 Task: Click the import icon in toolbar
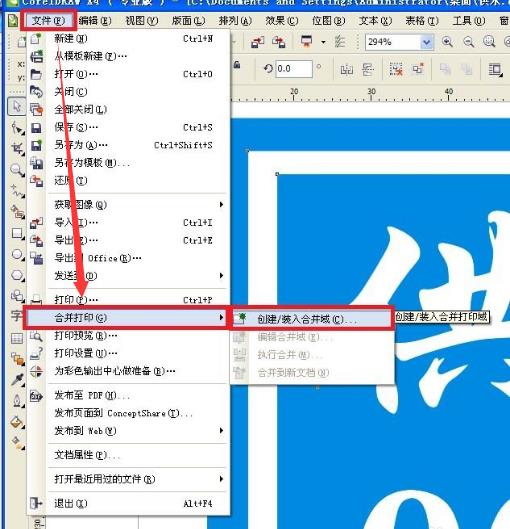coord(258,42)
